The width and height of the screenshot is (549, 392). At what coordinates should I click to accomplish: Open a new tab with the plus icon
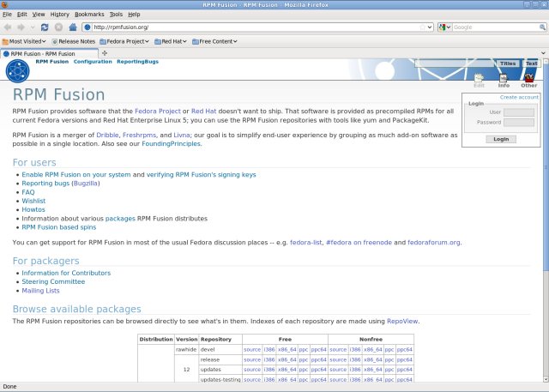pyautogui.click(x=105, y=53)
